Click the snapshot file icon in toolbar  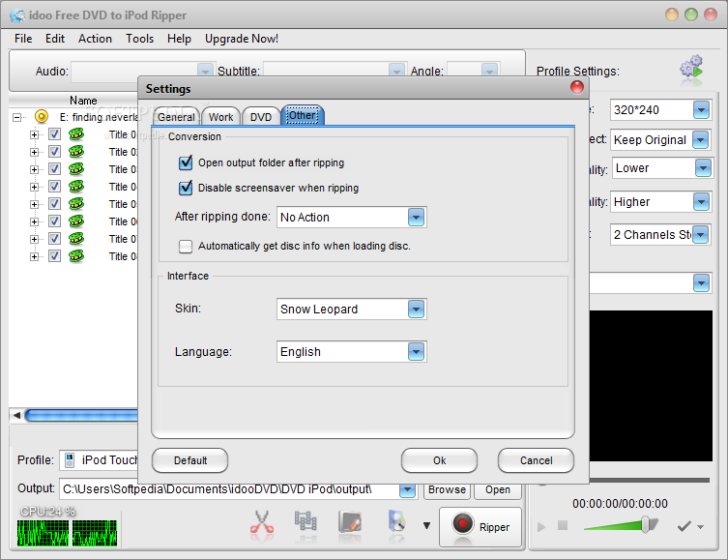pos(396,521)
